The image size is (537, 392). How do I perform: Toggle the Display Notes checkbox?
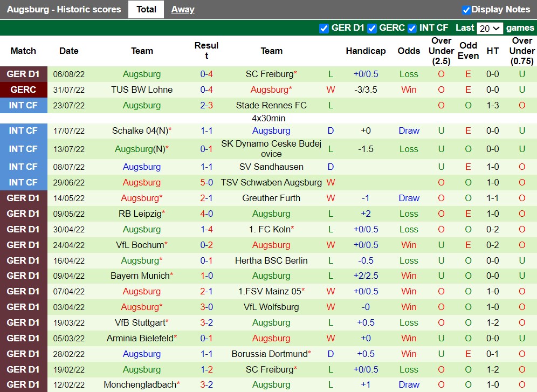466,10
